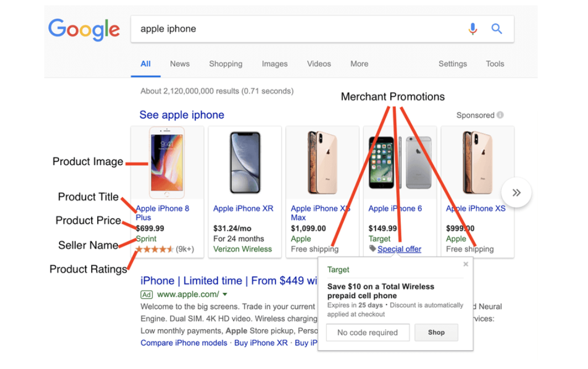Close the Target promotion popup
The width and height of the screenshot is (588, 369).
tap(465, 265)
